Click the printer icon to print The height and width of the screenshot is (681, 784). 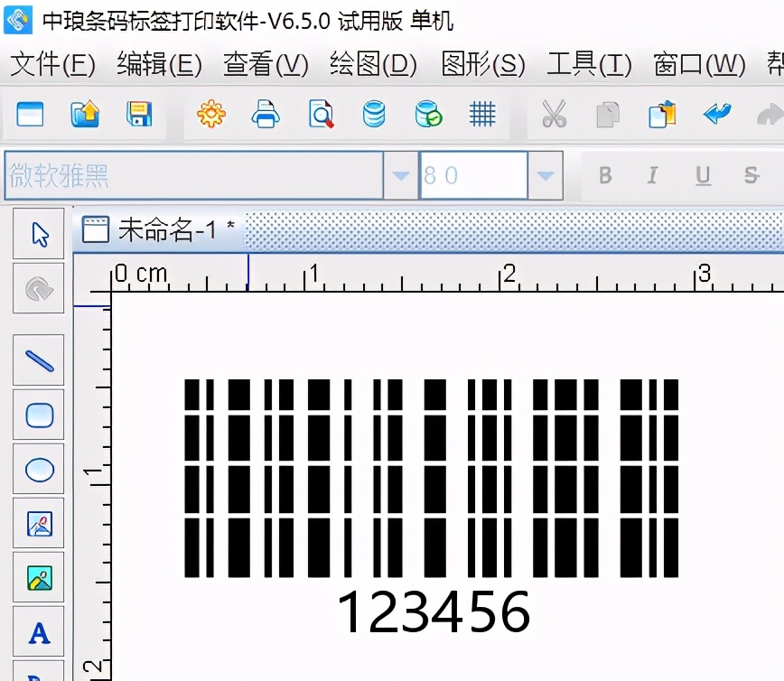[265, 114]
